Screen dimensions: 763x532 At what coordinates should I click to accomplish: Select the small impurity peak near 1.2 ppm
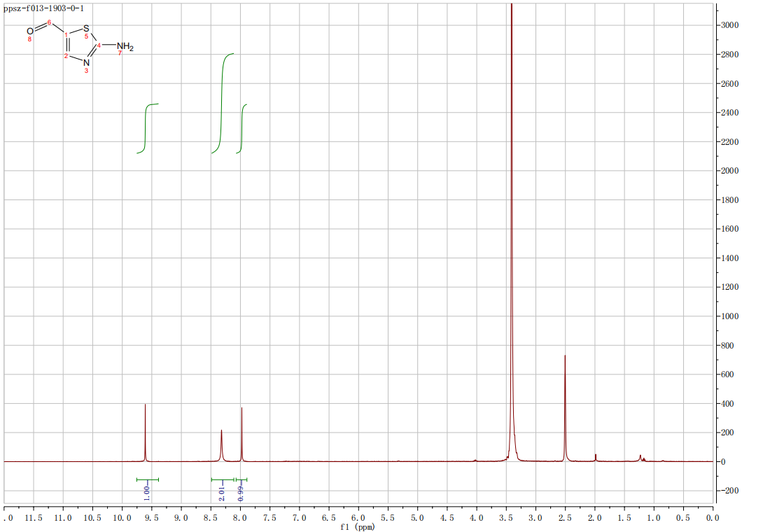tap(640, 457)
